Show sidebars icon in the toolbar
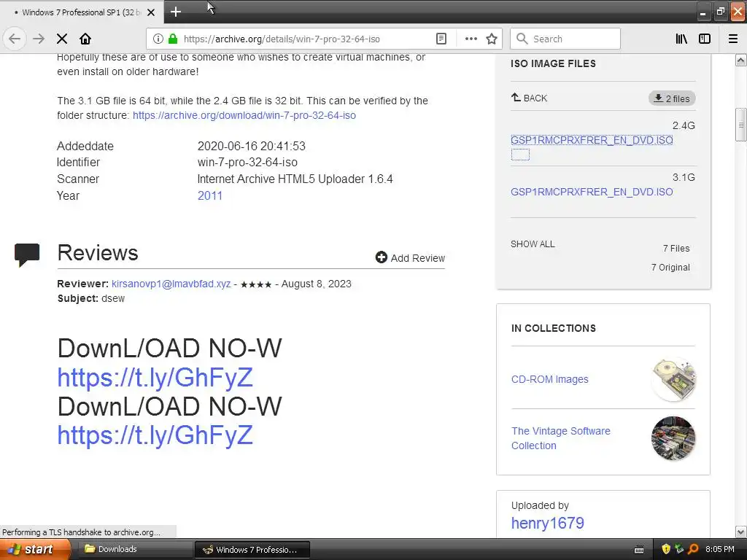Image resolution: width=747 pixels, height=560 pixels. (705, 39)
